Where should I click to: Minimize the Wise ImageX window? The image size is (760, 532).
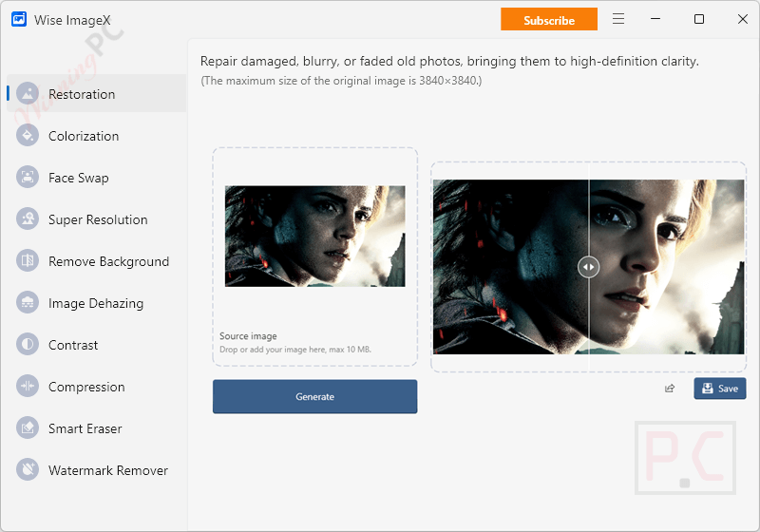655,19
